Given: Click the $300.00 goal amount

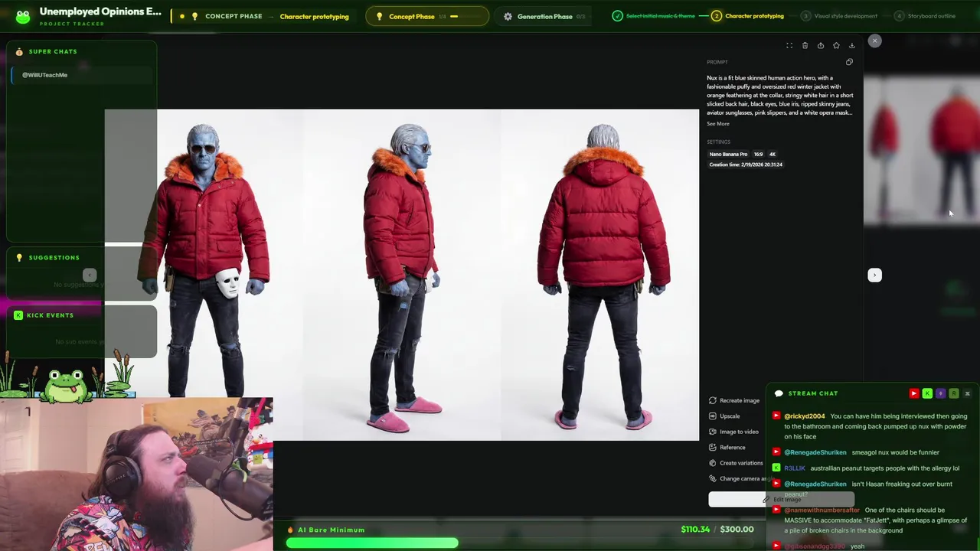Looking at the screenshot, I should tap(737, 530).
